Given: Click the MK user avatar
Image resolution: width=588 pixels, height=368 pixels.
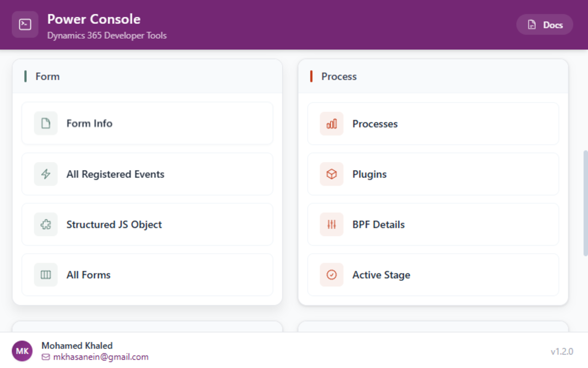Looking at the screenshot, I should click(22, 351).
